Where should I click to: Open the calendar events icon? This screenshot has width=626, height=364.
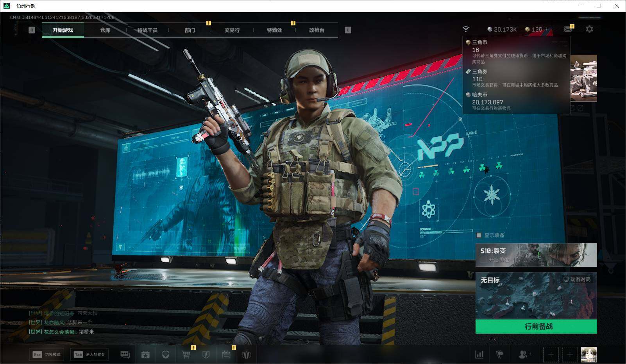(x=226, y=354)
